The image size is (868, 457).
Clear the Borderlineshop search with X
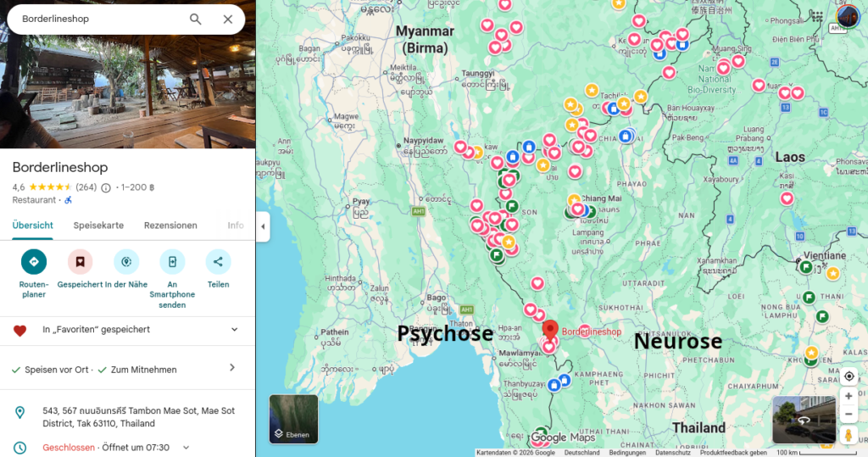tap(228, 19)
